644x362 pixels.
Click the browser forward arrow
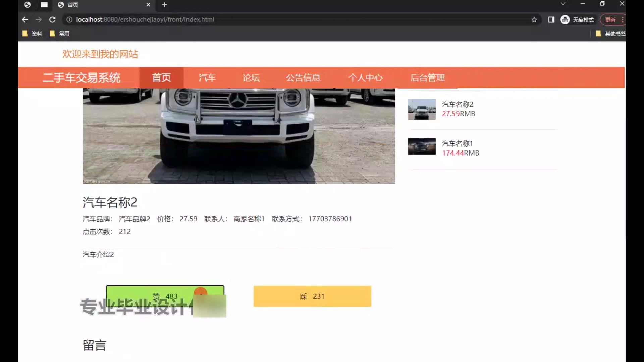click(x=39, y=20)
